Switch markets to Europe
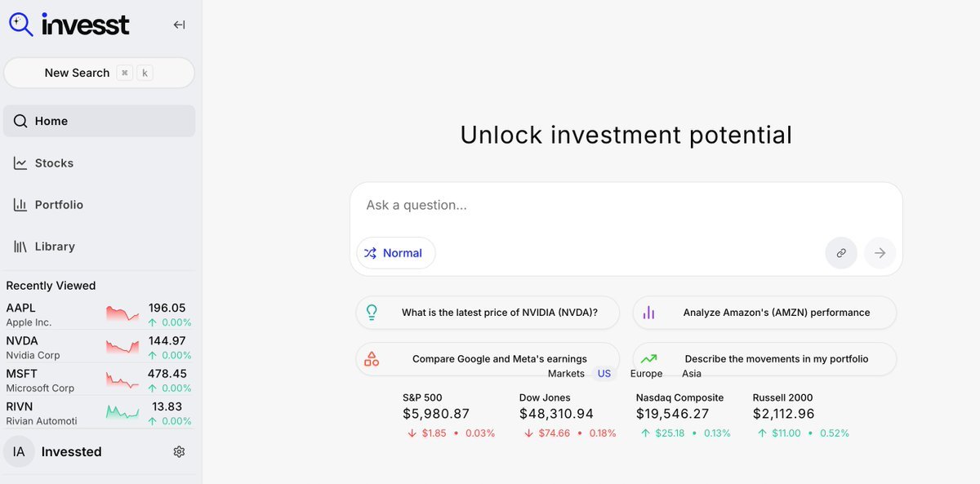980x484 pixels. [x=646, y=374]
